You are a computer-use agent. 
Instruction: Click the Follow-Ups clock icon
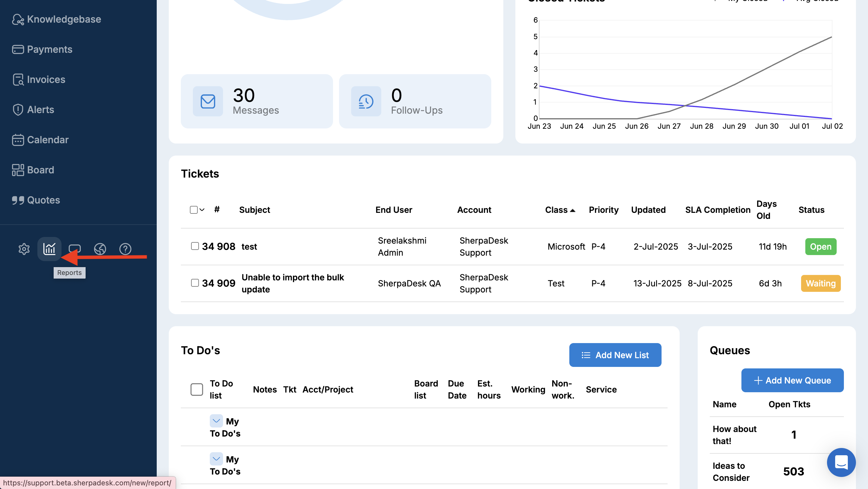(366, 101)
